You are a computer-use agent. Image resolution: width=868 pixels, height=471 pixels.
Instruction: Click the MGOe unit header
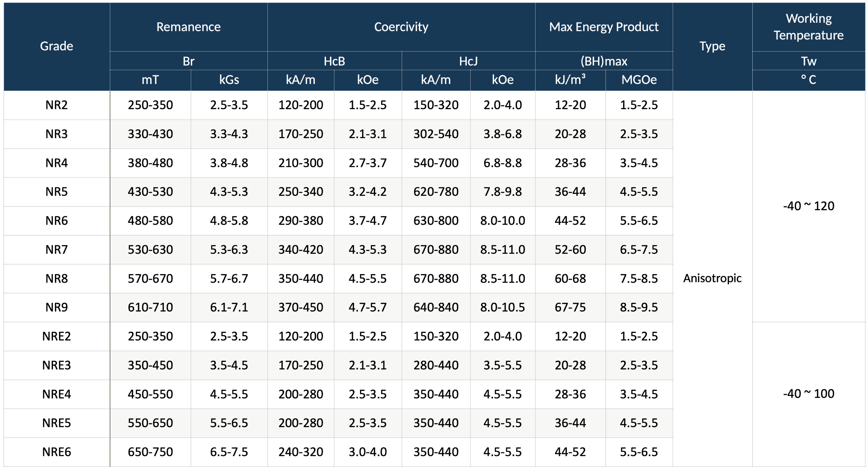click(x=639, y=80)
